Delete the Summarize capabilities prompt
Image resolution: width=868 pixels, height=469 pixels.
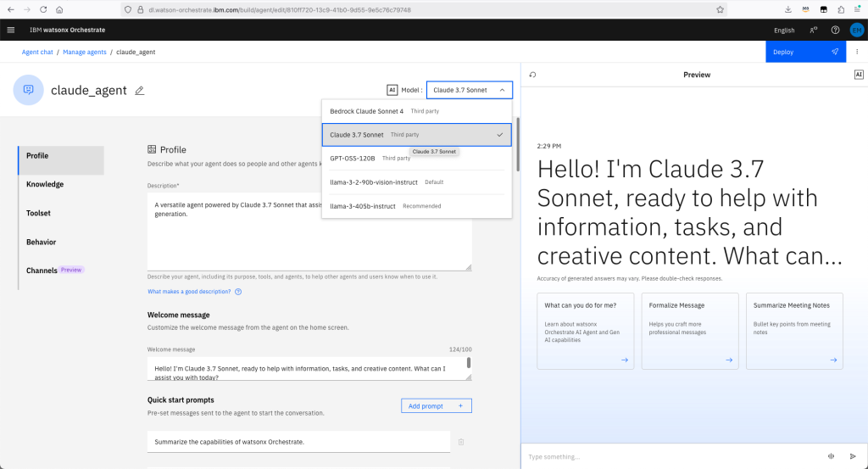pos(461,442)
